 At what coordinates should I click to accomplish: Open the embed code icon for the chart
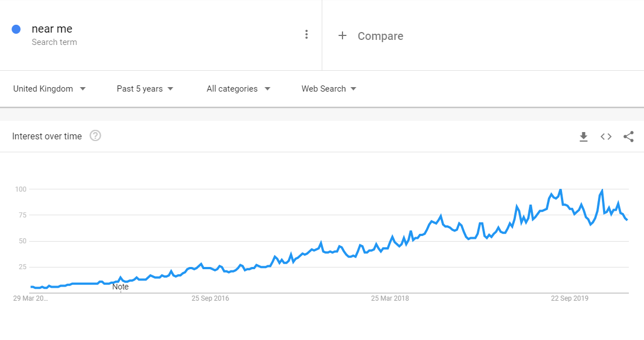coord(606,137)
